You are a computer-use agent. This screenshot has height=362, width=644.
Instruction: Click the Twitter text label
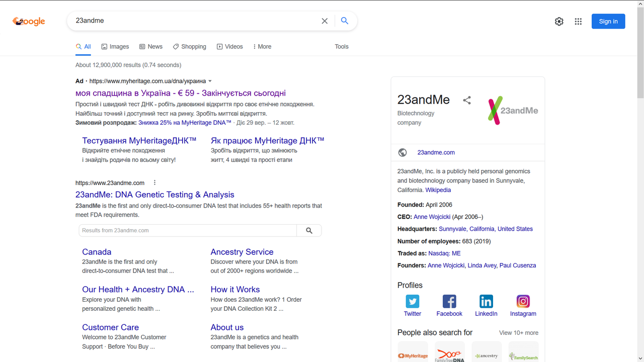(413, 314)
